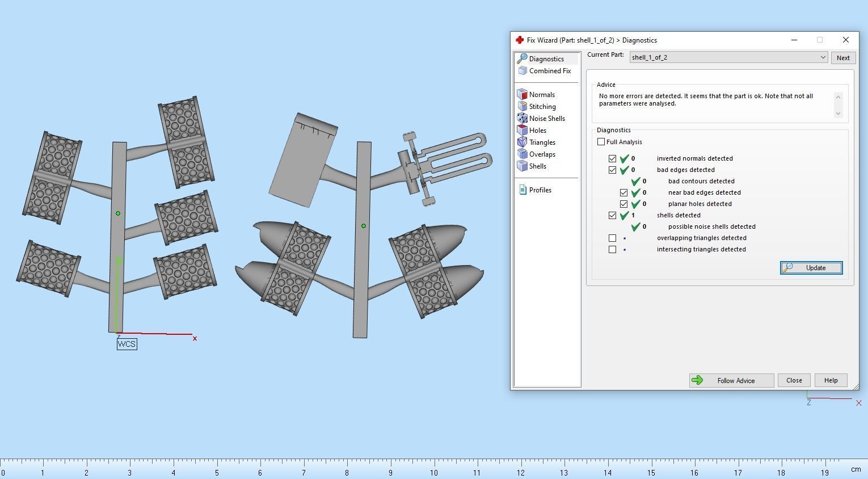Image resolution: width=868 pixels, height=479 pixels.
Task: Enable the Full Analysis checkbox
Action: [601, 142]
